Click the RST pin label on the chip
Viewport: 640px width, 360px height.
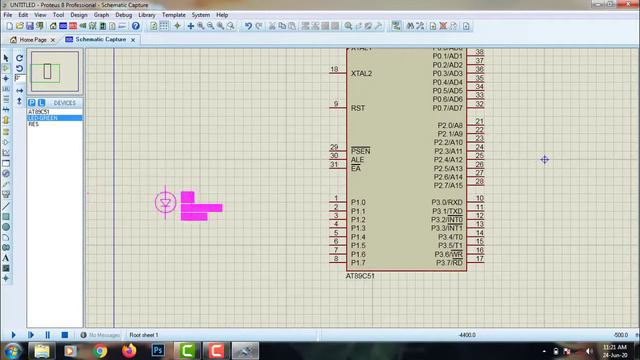(x=358, y=108)
